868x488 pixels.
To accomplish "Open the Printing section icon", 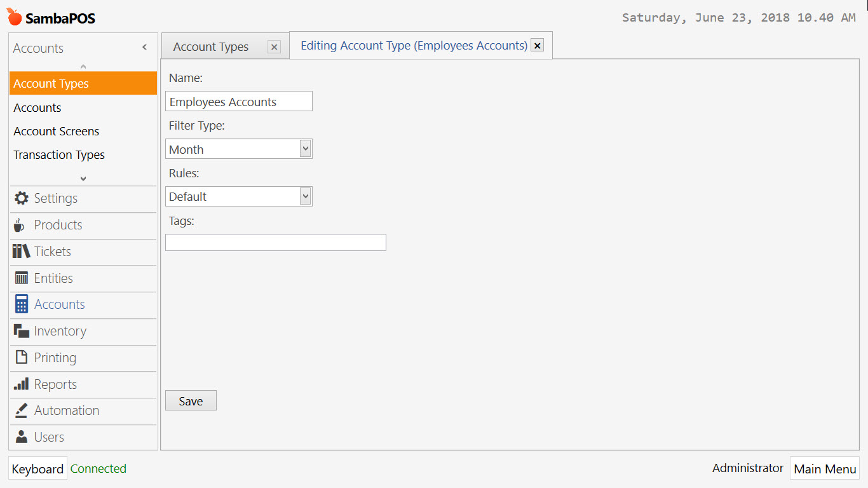I will coord(19,357).
